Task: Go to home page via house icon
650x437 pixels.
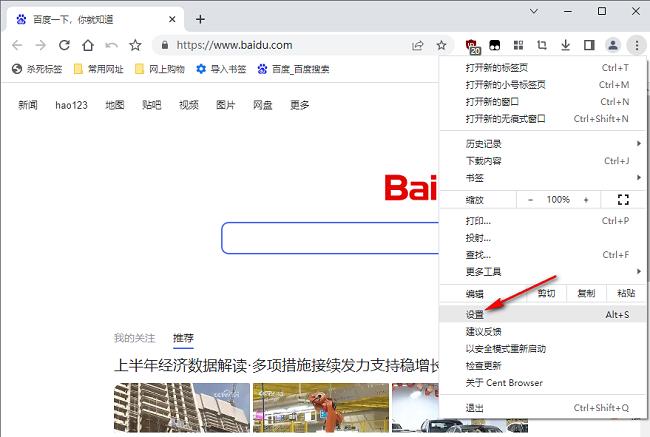Action: [88, 45]
